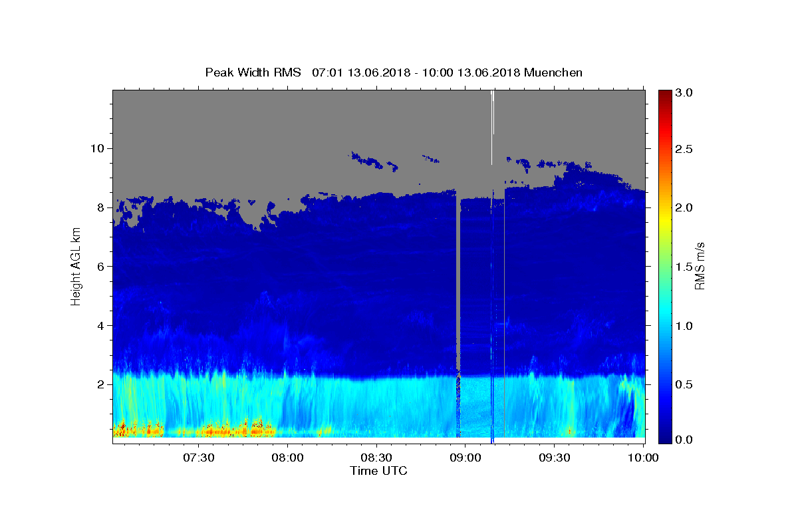This screenshot has width=798, height=532.
Task: Click the 07:30 time tick label
Action: click(x=198, y=458)
